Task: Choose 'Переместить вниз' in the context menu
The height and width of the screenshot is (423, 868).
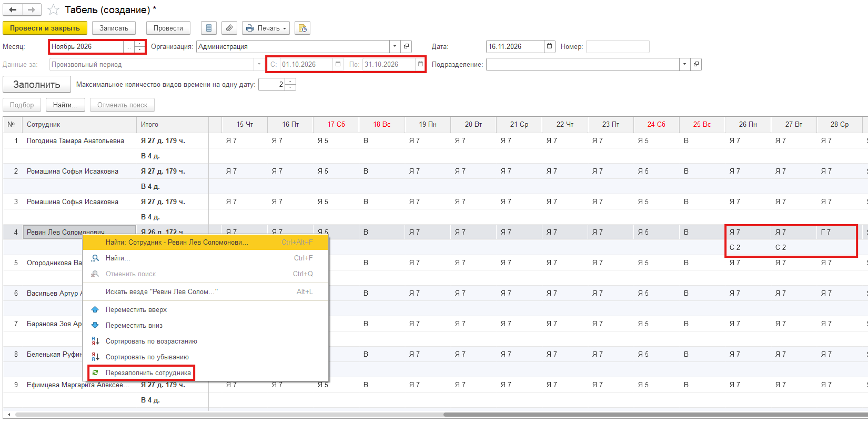Action: point(206,326)
